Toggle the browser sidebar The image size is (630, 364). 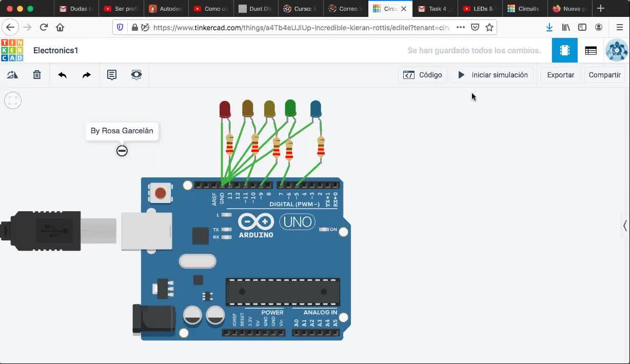pyautogui.click(x=582, y=28)
